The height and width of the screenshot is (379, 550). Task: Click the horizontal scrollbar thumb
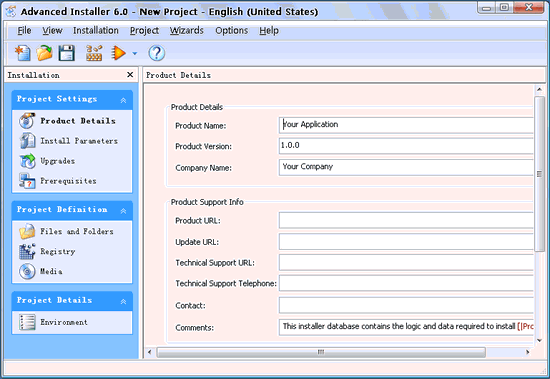[321, 352]
